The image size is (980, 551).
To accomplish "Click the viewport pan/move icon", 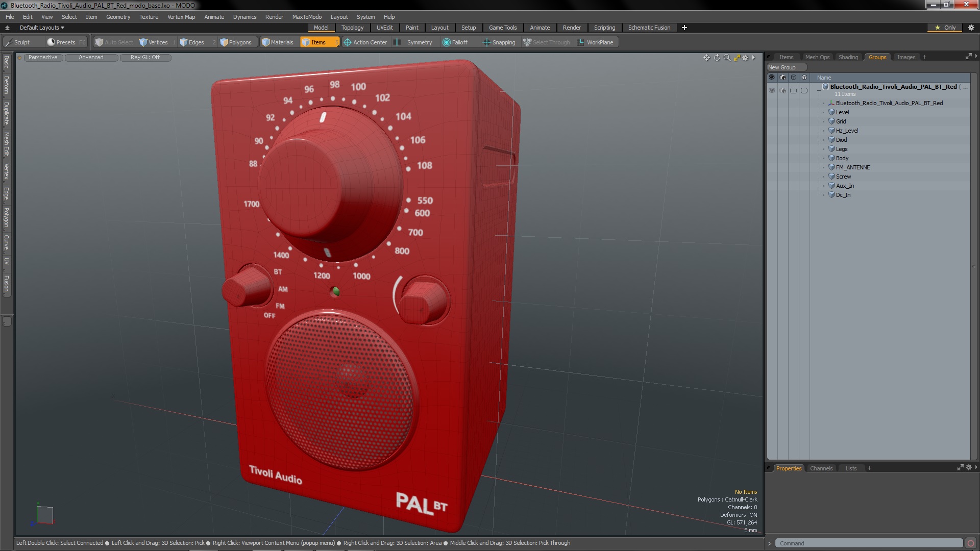I will 706,58.
